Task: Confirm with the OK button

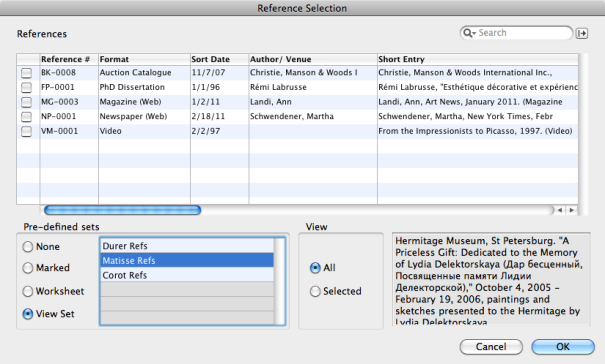Action: (x=563, y=347)
